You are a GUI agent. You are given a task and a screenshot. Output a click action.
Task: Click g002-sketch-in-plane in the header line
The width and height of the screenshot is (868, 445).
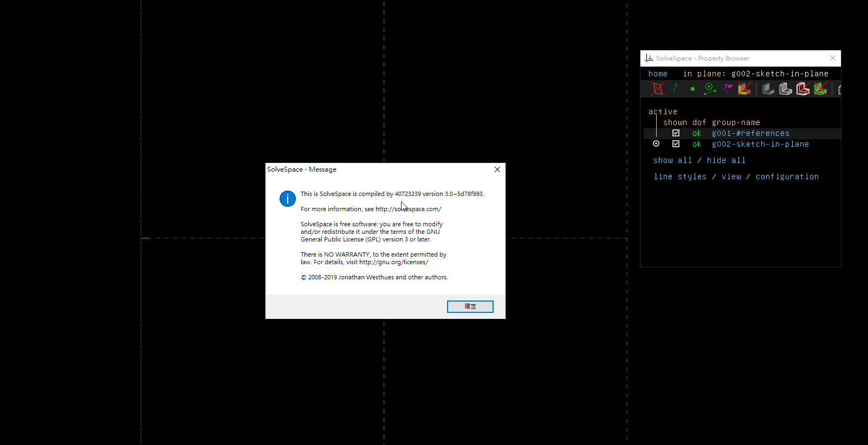pyautogui.click(x=780, y=74)
